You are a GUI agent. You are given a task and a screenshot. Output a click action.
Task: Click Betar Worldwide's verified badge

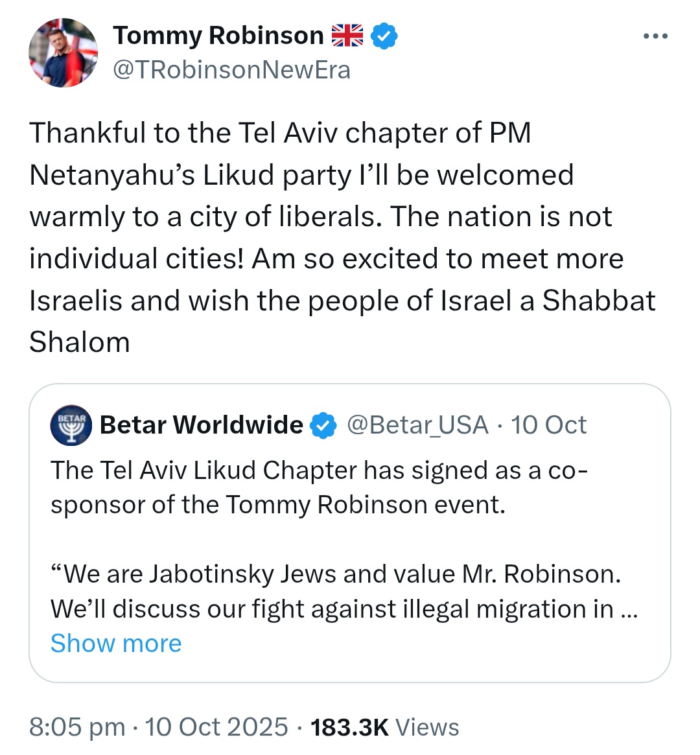click(x=323, y=425)
